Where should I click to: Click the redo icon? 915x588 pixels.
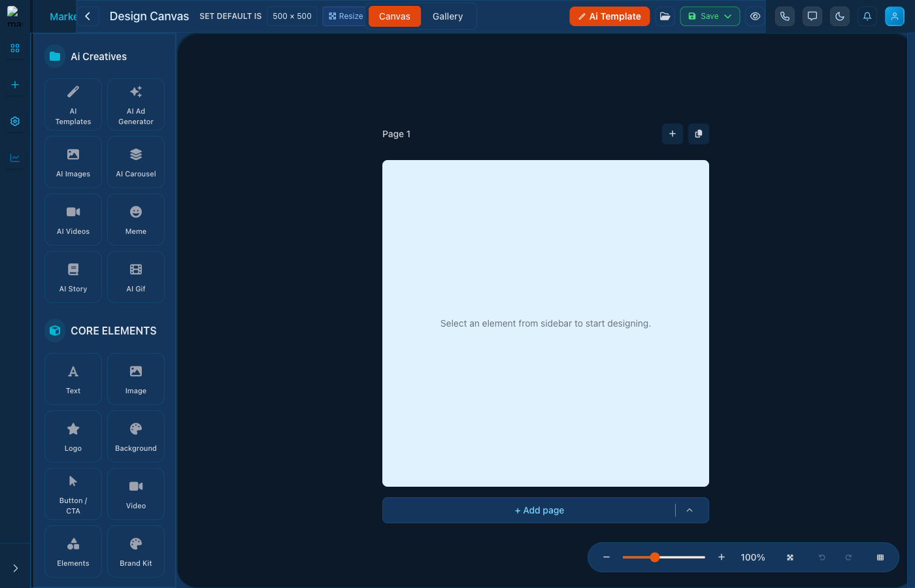coord(848,557)
